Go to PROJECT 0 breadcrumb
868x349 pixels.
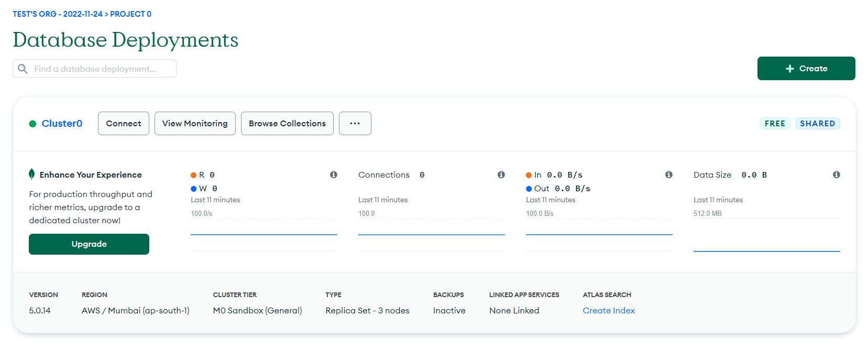[x=130, y=14]
